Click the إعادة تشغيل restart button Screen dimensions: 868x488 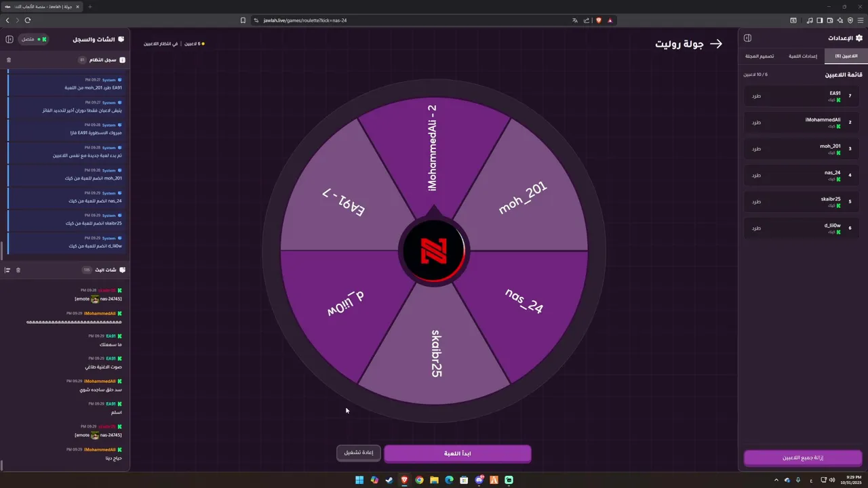(358, 453)
